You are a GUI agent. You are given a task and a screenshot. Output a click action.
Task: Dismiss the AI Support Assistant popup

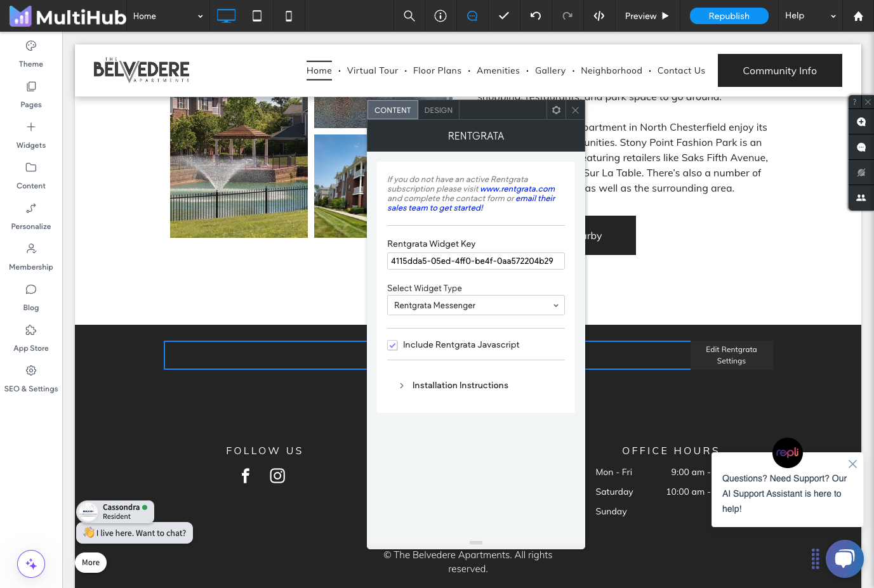click(x=852, y=464)
